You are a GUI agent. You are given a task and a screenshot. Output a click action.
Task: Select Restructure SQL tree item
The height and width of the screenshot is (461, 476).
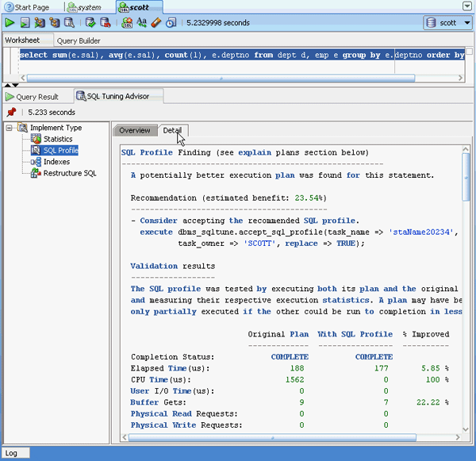point(69,173)
